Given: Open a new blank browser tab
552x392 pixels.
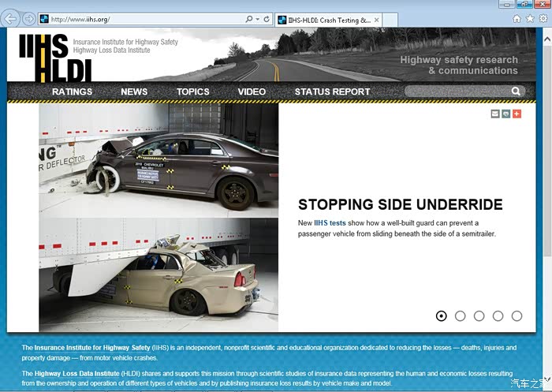Looking at the screenshot, I should (x=390, y=20).
